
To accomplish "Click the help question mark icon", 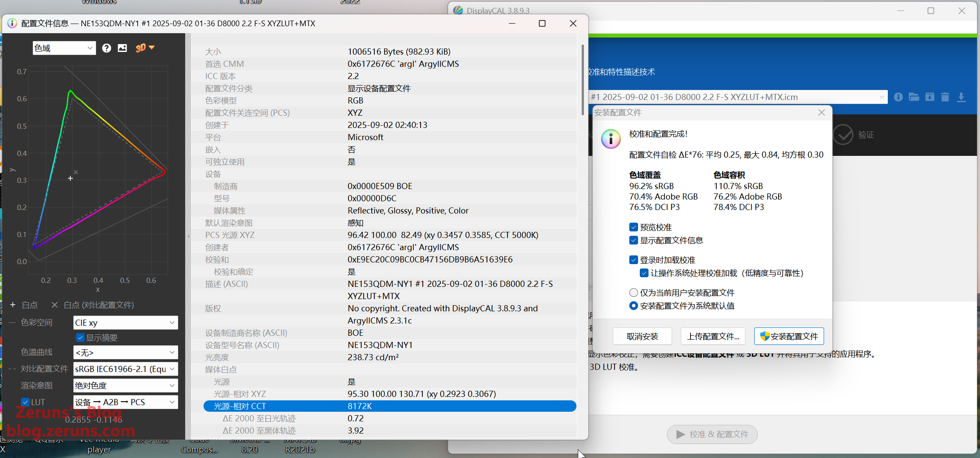I will click(106, 48).
